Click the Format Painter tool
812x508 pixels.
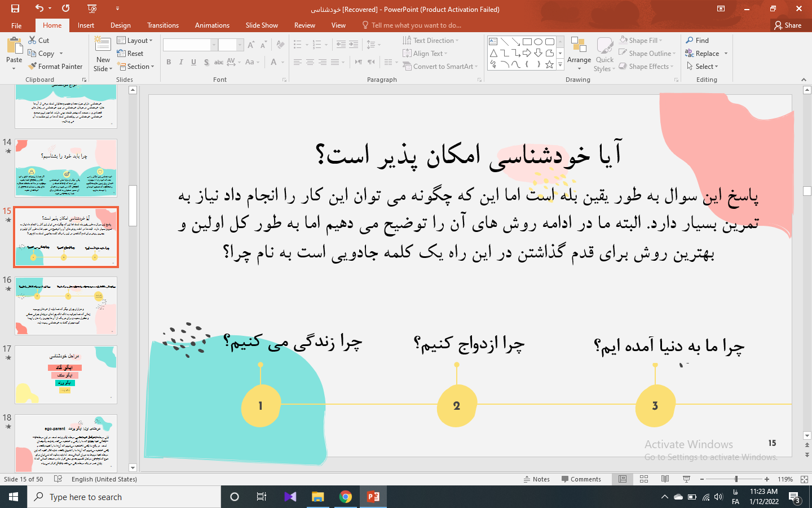pos(55,67)
